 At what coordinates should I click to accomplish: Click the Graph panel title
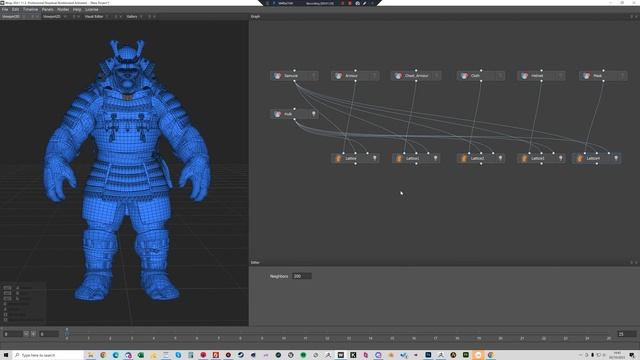pyautogui.click(x=256, y=17)
